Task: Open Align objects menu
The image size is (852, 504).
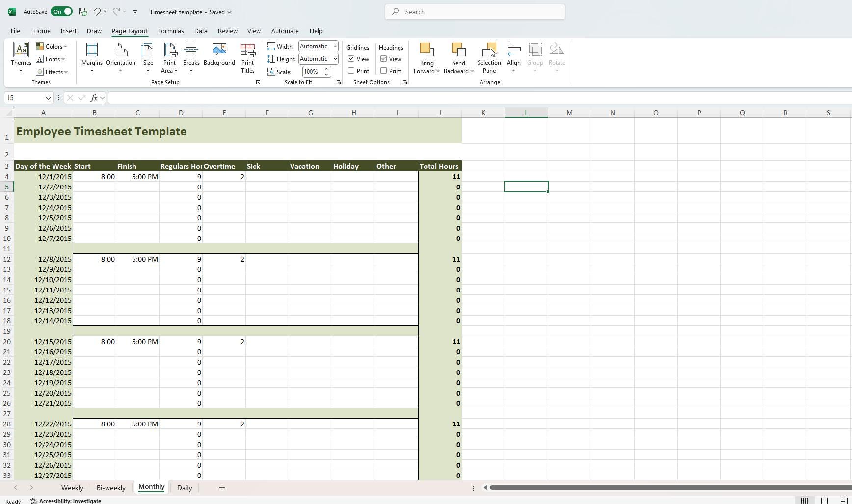Action: 513,58
